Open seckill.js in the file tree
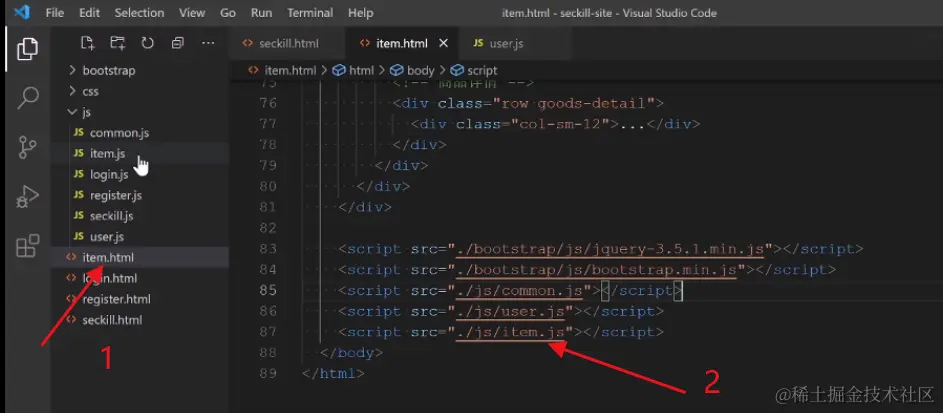The image size is (943, 413). [x=111, y=216]
